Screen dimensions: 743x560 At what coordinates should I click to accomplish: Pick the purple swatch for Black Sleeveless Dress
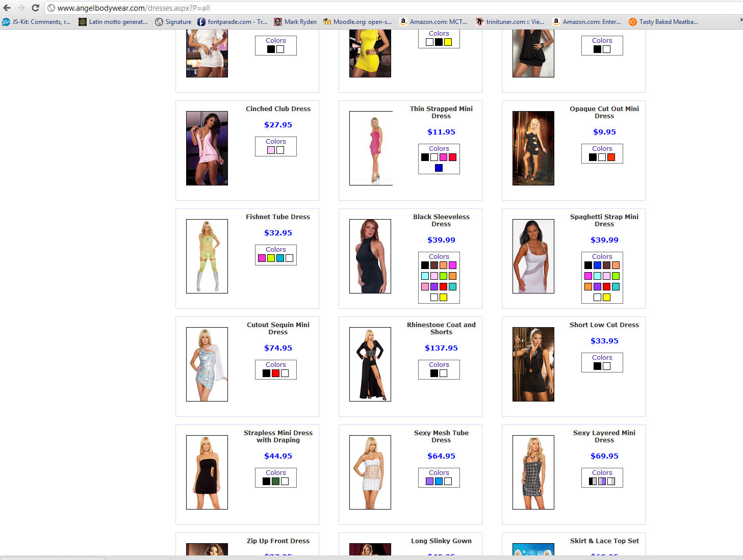click(x=434, y=287)
